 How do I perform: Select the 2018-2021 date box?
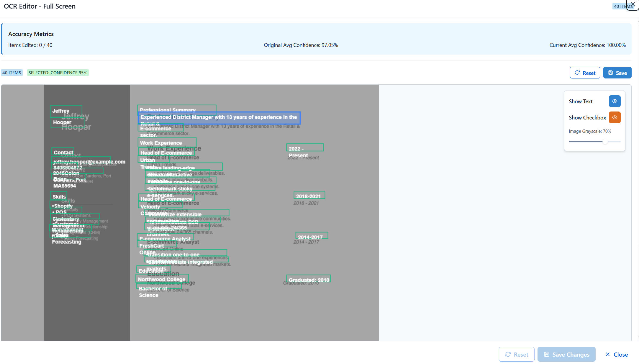[309, 195]
